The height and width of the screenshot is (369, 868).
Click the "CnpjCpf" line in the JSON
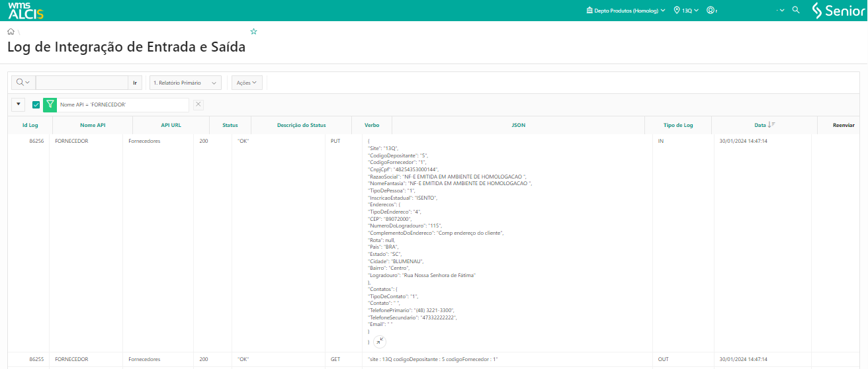[x=403, y=169]
